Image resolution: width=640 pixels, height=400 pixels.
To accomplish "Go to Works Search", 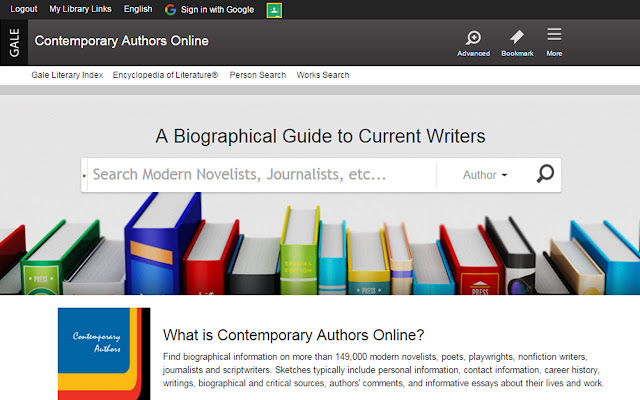I will coord(323,75).
